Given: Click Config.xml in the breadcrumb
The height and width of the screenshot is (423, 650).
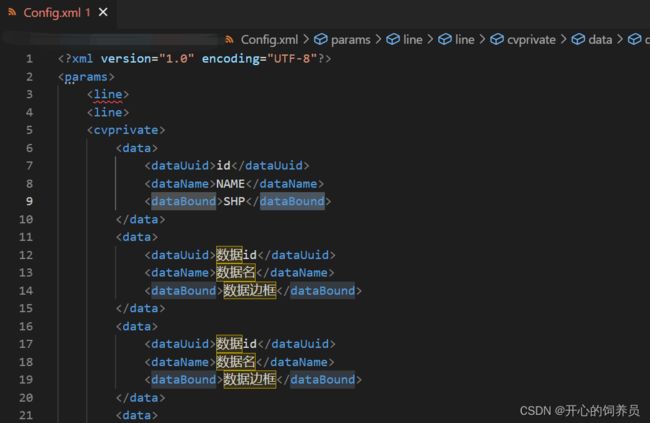Looking at the screenshot, I should 269,40.
